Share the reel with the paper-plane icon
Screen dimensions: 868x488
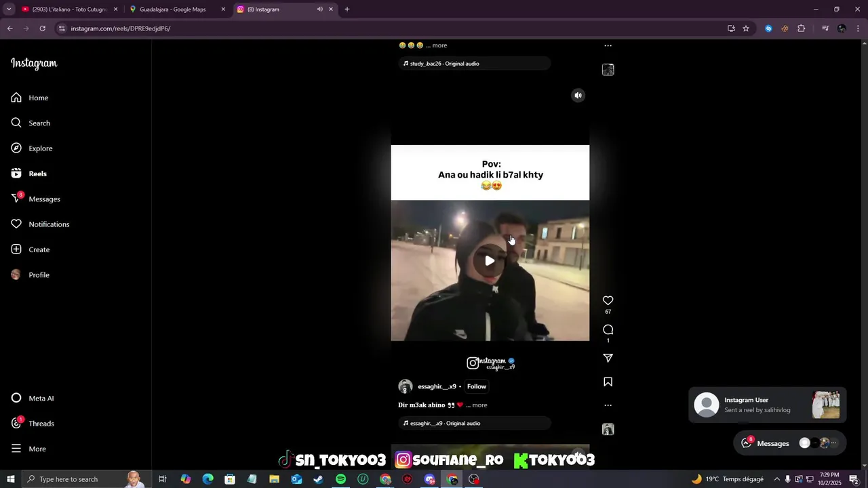click(608, 358)
